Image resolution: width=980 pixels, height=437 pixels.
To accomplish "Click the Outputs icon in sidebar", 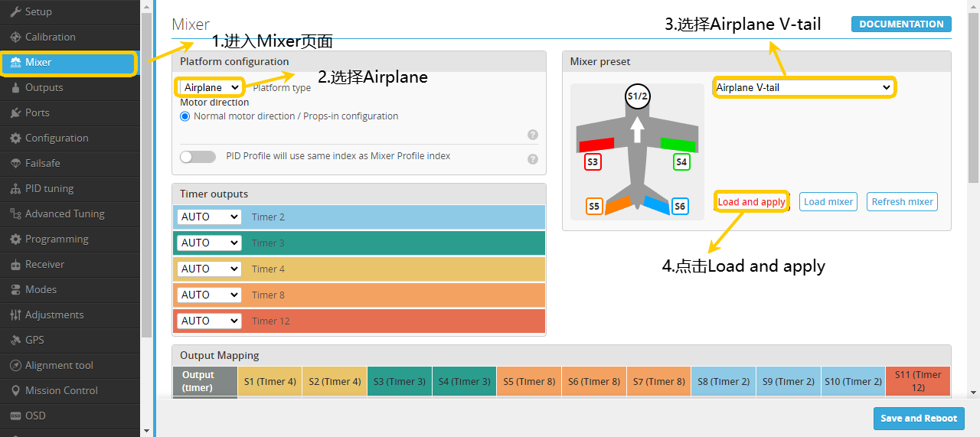I will pos(15,87).
